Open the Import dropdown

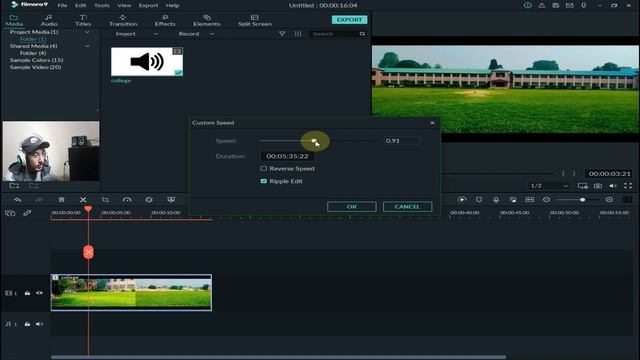pos(136,34)
